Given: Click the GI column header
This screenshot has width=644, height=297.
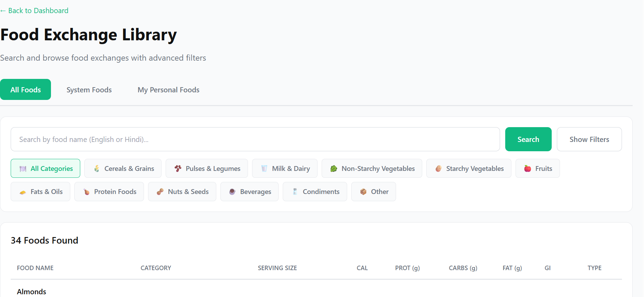Looking at the screenshot, I should point(548,268).
